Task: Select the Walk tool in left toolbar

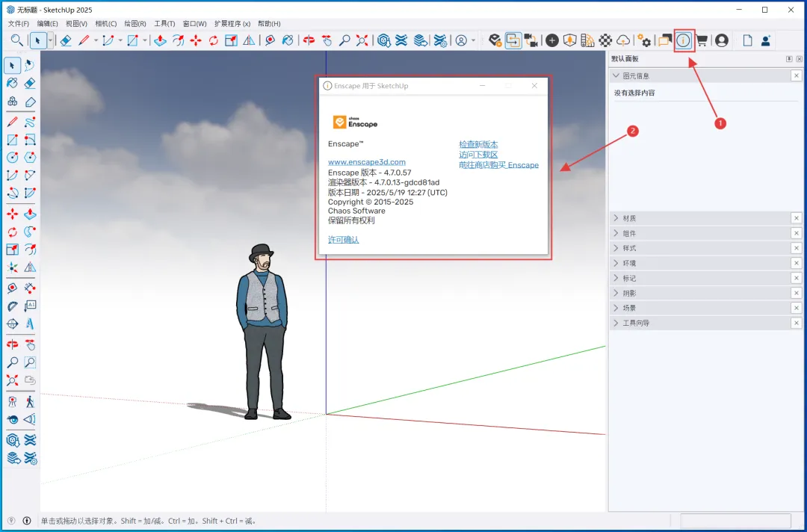Action: point(30,400)
